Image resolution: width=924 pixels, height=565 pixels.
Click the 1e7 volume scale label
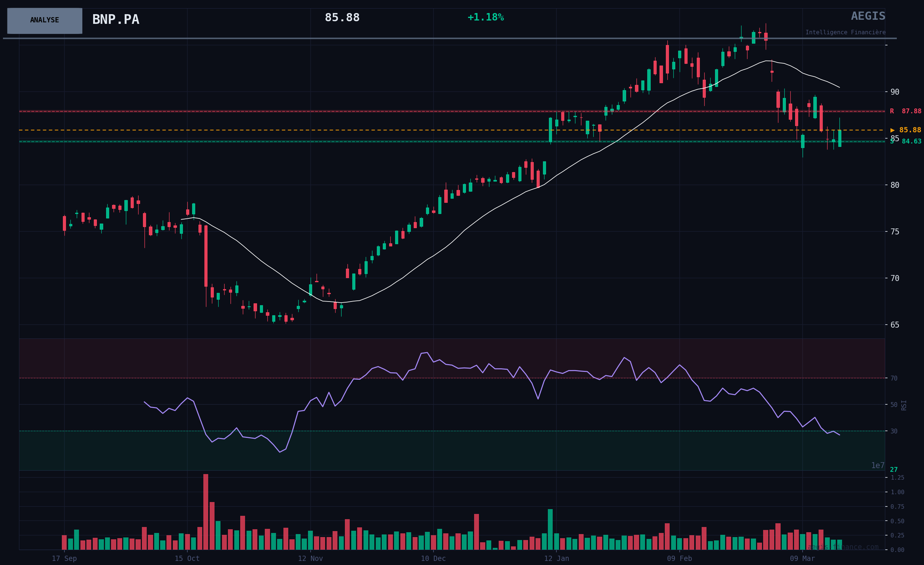tap(877, 465)
